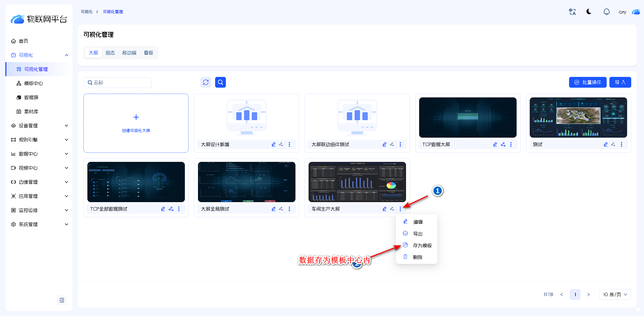Collapse the sidebar using bottom menu icon

click(x=62, y=300)
